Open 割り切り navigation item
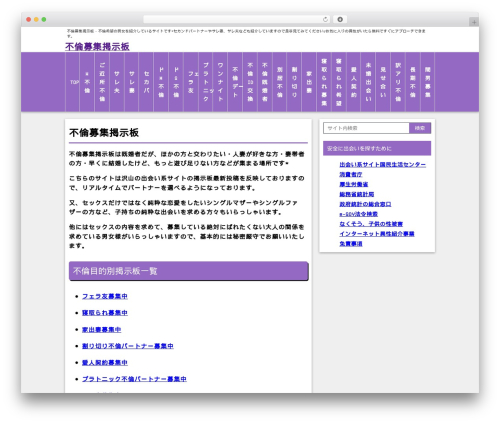This screenshot has height=423, width=500. 294,82
